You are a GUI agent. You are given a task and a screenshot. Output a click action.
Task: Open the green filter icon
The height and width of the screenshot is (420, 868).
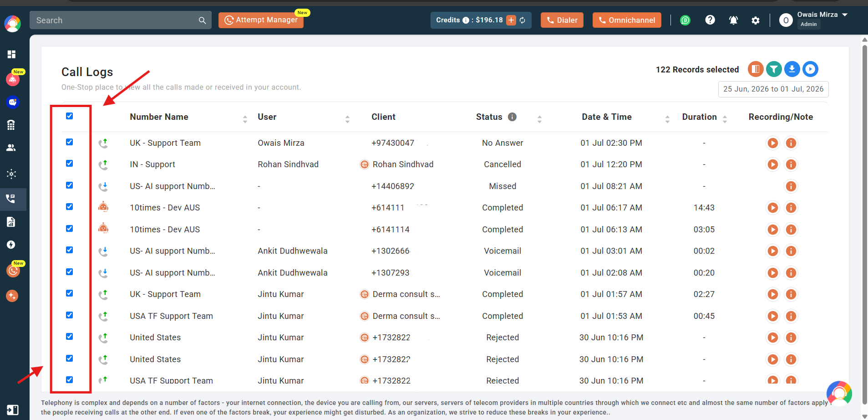click(774, 69)
